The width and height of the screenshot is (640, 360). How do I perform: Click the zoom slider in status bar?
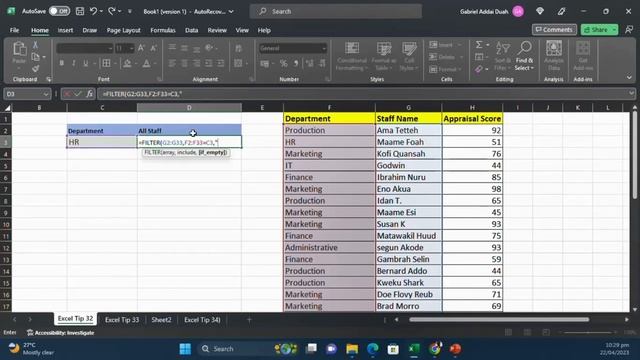(x=588, y=332)
